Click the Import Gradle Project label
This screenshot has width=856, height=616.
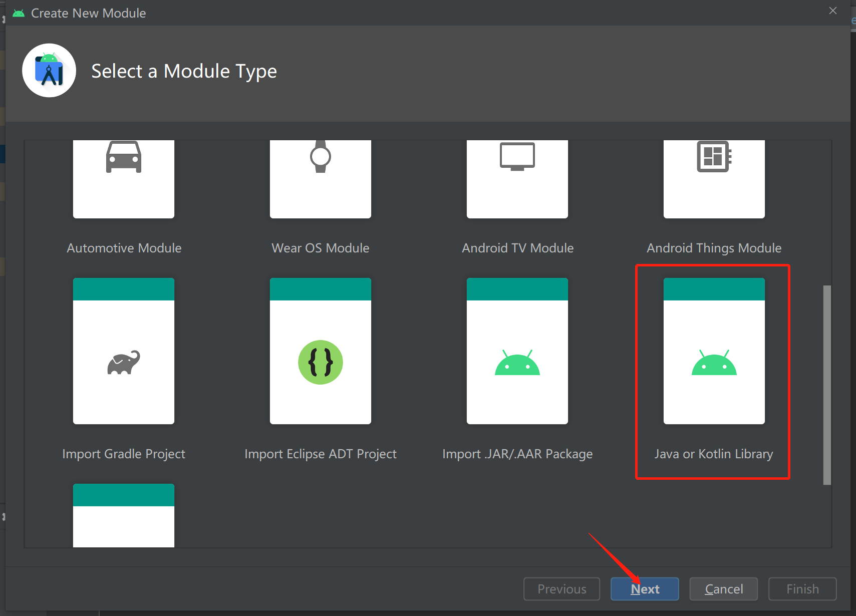coord(124,454)
